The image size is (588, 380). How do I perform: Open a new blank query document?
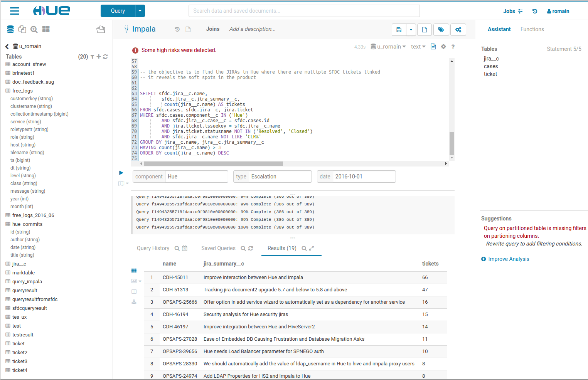point(425,30)
